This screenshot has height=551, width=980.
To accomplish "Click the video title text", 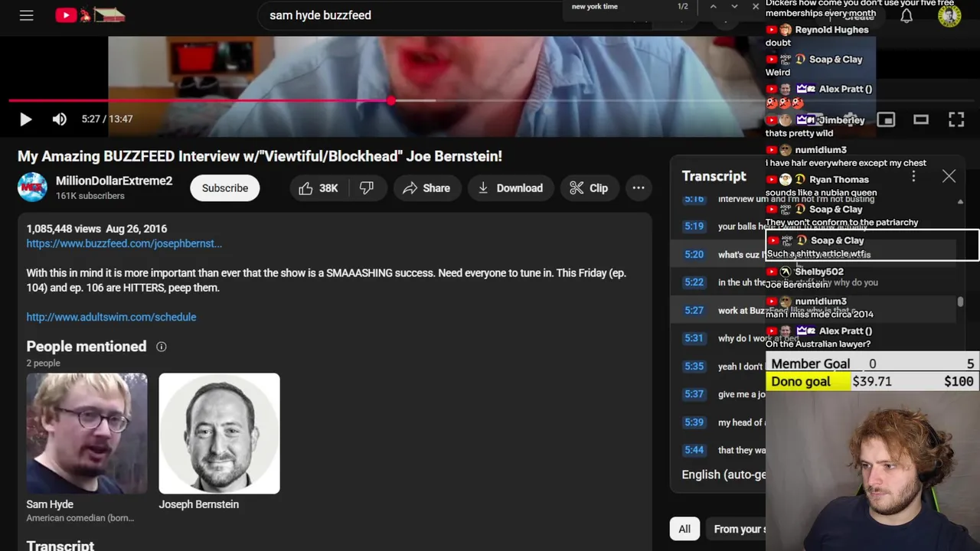I will [260, 156].
